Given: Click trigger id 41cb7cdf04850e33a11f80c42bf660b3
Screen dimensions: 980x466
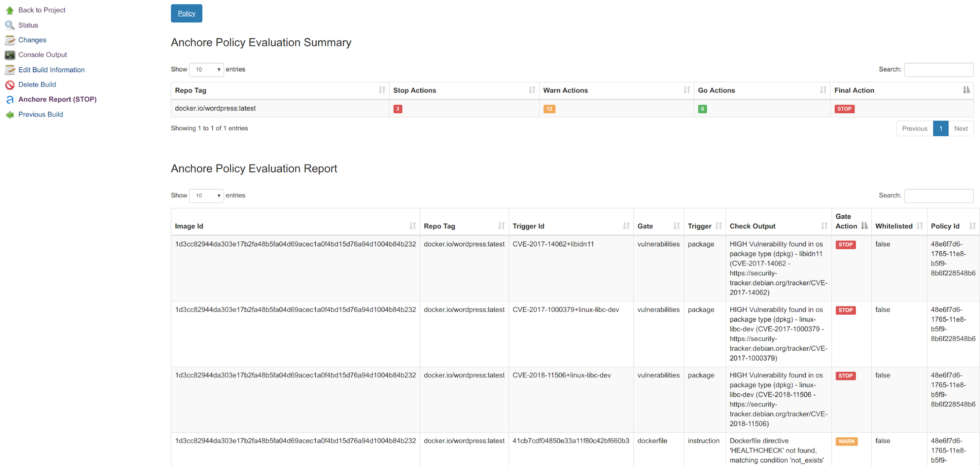Looking at the screenshot, I should point(571,441).
